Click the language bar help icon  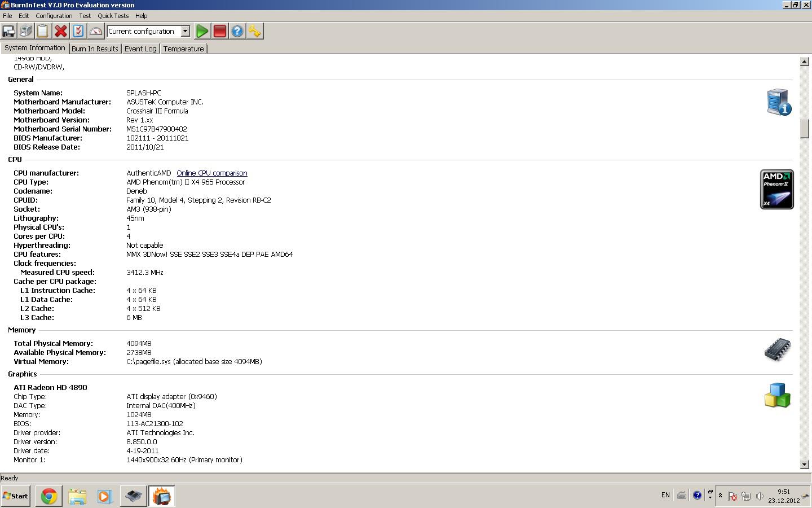pos(698,495)
